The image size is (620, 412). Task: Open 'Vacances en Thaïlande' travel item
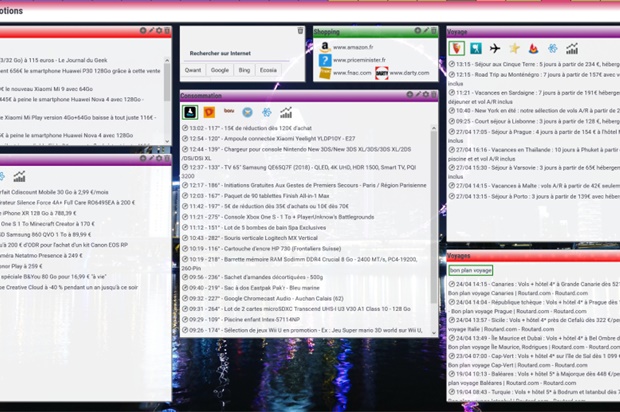(x=534, y=154)
